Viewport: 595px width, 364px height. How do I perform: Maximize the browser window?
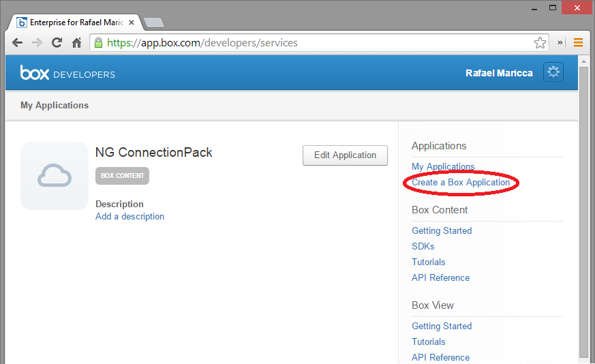pos(553,7)
